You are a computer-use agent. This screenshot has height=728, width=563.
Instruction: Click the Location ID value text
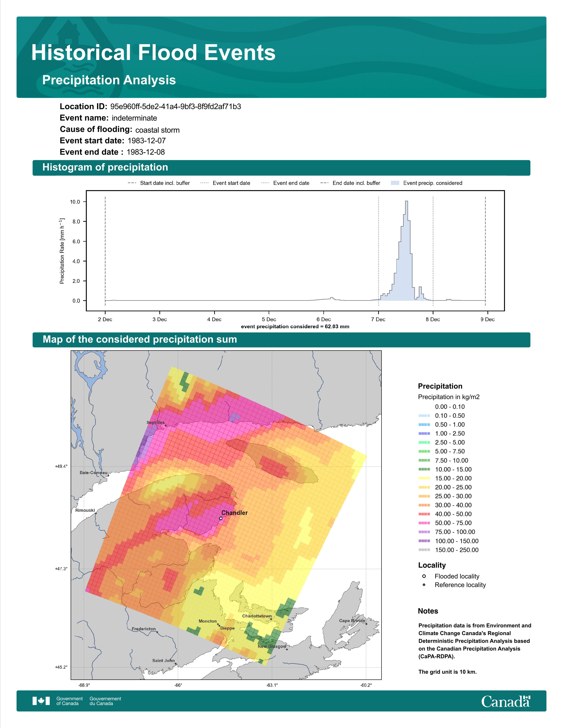click(x=176, y=107)
